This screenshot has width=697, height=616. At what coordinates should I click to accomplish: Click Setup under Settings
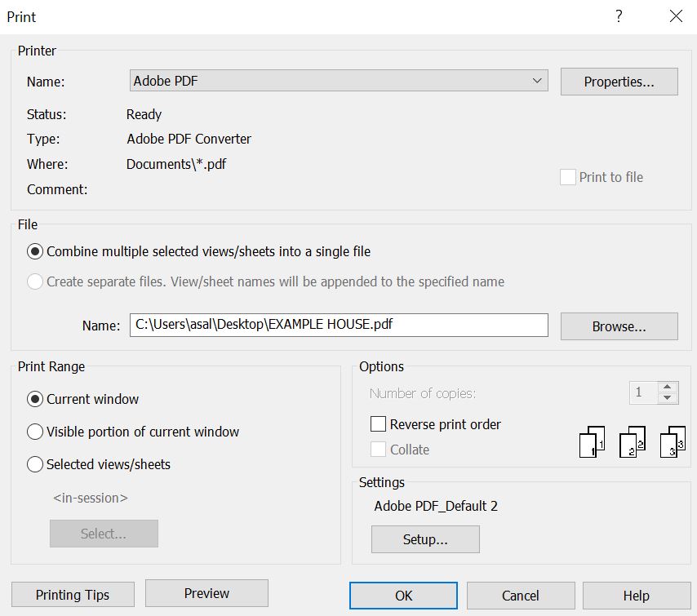pos(425,538)
